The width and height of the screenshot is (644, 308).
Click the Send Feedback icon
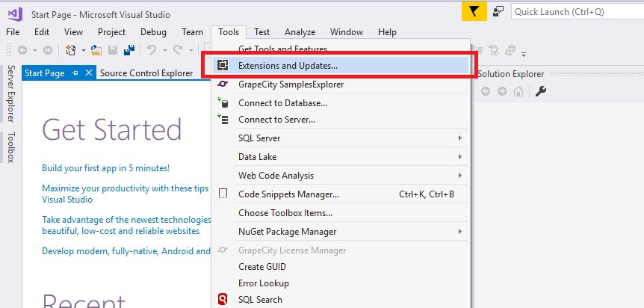click(498, 11)
